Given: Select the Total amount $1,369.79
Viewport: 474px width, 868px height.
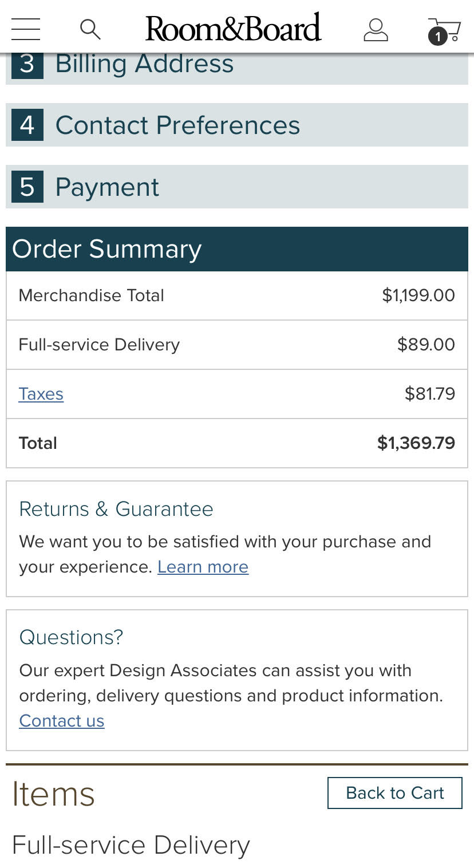Looking at the screenshot, I should [416, 443].
